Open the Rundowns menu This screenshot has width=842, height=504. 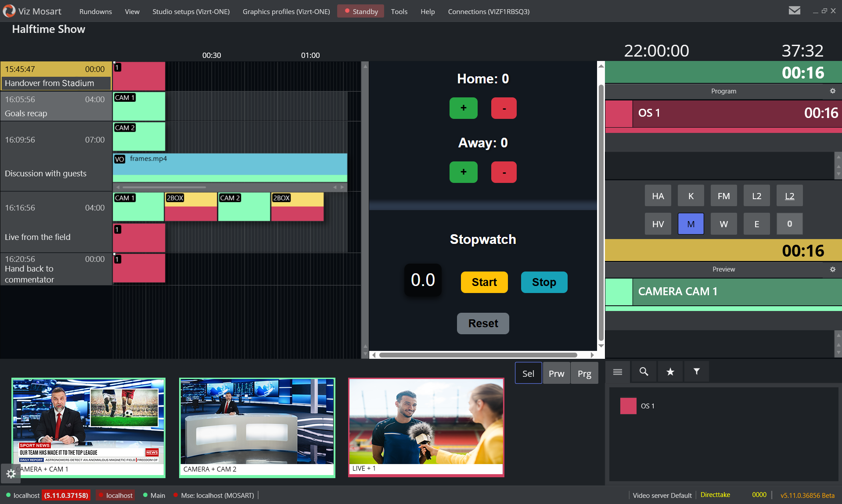(x=95, y=11)
